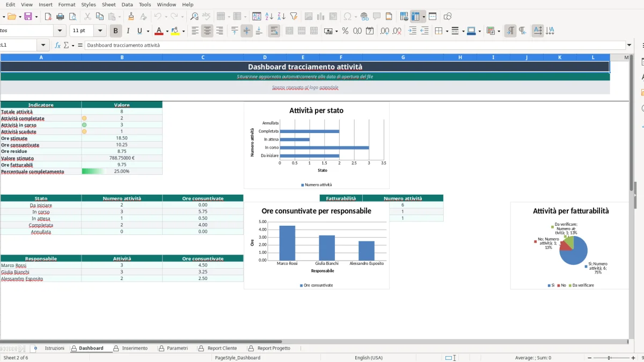Viewport: 644px width, 362px height.
Task: Define print area icon
Action: 404,17
